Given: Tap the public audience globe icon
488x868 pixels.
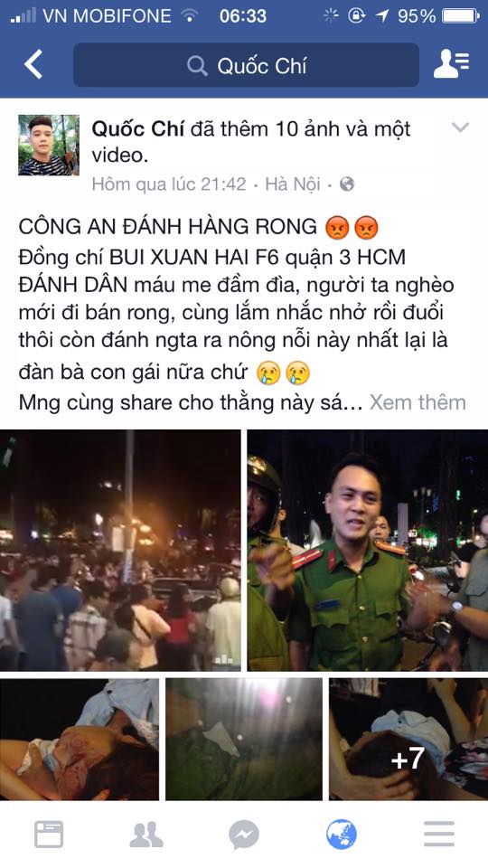Looking at the screenshot, I should click(347, 184).
